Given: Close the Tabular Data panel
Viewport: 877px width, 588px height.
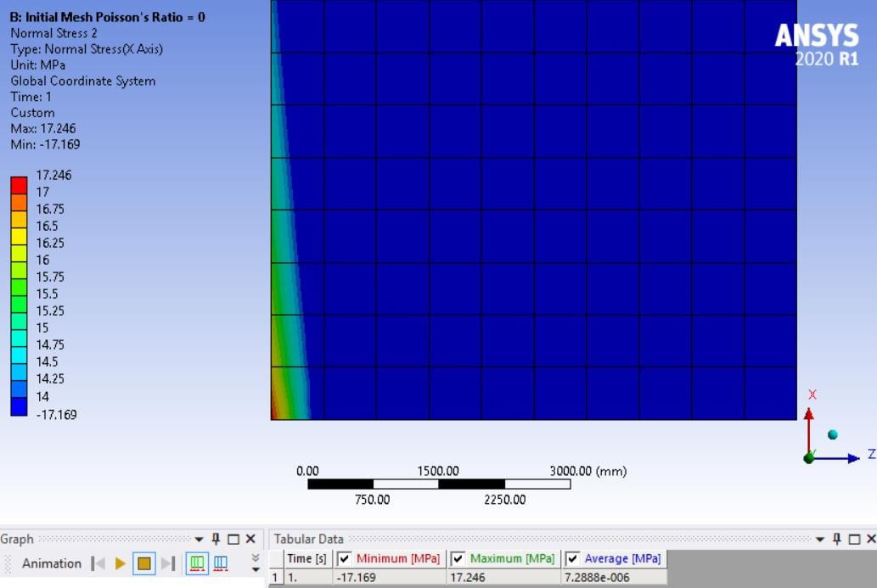Looking at the screenshot, I should point(871,539).
